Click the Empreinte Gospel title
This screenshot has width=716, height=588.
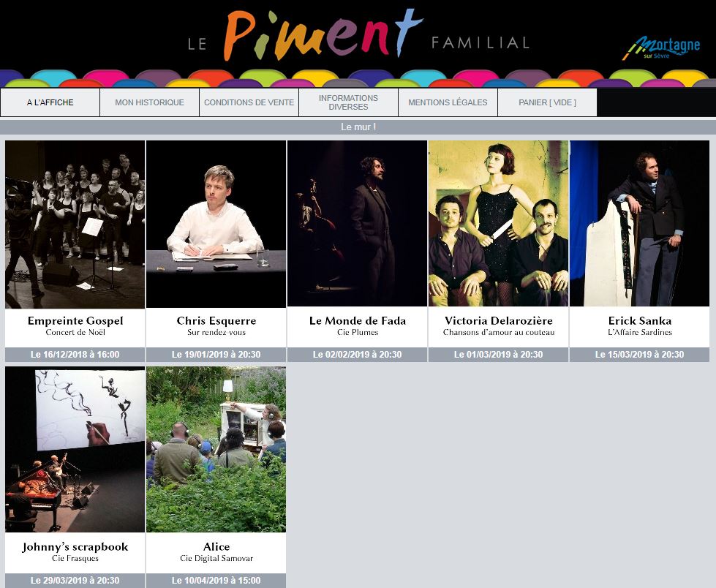(75, 320)
